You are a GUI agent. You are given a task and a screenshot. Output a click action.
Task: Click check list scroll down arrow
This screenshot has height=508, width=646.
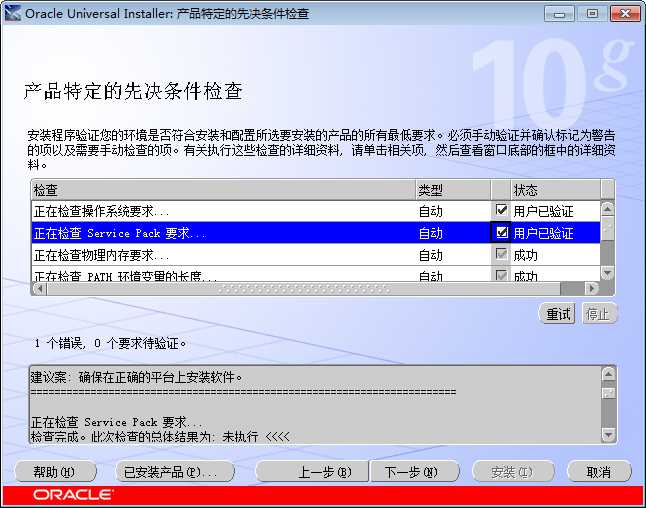pos(607,274)
